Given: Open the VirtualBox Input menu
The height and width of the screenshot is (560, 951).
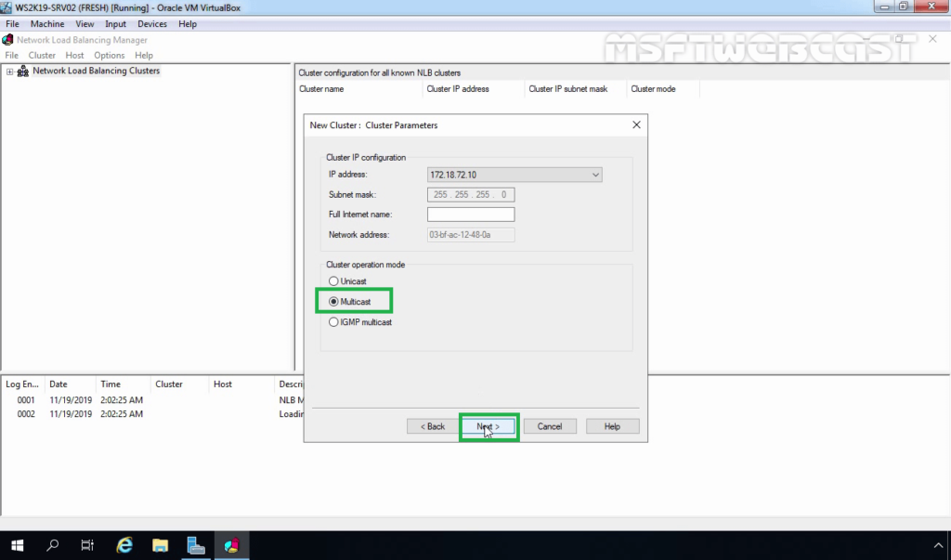Looking at the screenshot, I should point(115,24).
